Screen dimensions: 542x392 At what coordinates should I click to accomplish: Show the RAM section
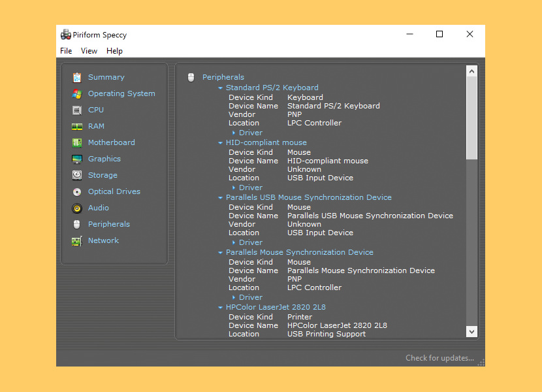pyautogui.click(x=96, y=126)
